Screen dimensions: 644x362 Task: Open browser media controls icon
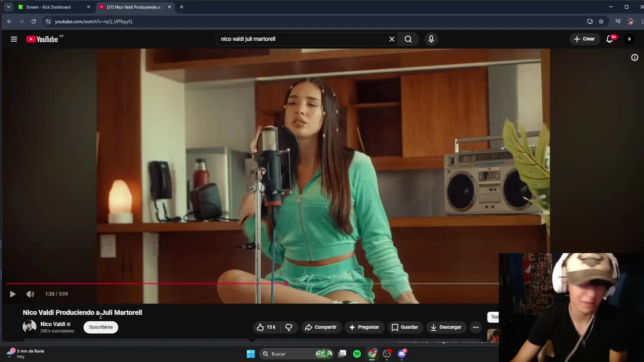pyautogui.click(x=618, y=22)
